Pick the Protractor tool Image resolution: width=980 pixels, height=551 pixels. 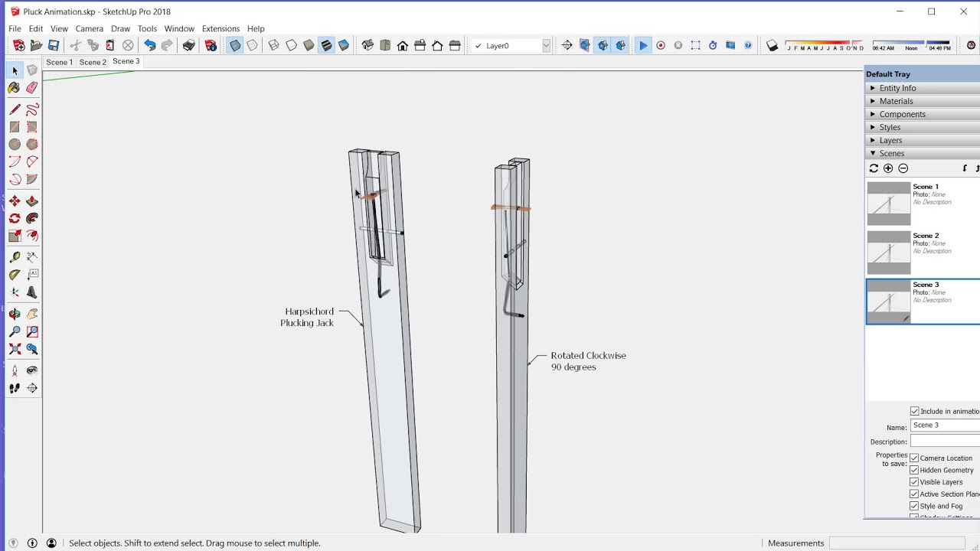click(x=15, y=275)
